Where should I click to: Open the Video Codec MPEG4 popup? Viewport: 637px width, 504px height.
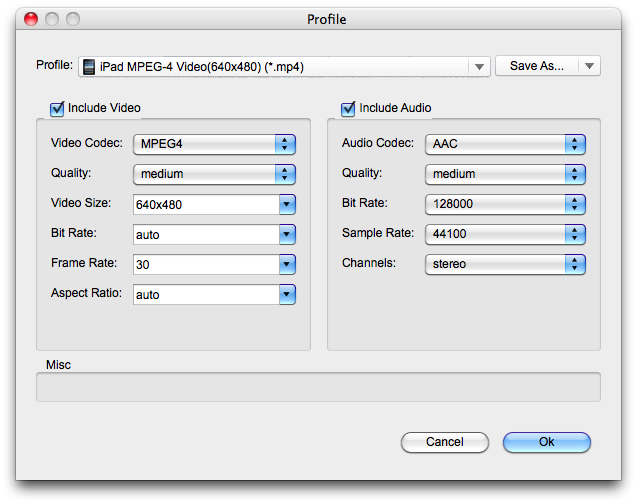(214, 144)
